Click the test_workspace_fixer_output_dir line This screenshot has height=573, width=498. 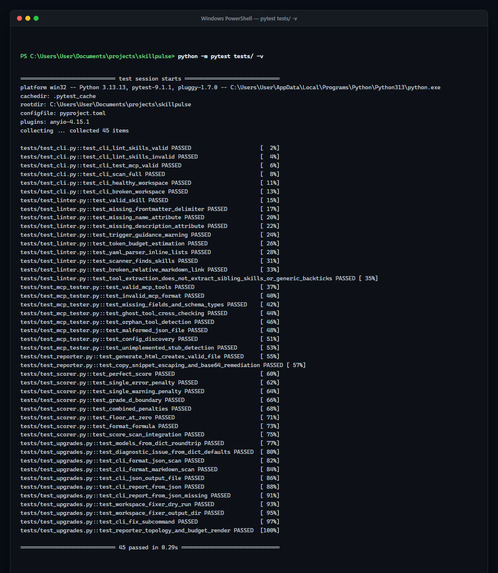pyautogui.click(x=150, y=513)
